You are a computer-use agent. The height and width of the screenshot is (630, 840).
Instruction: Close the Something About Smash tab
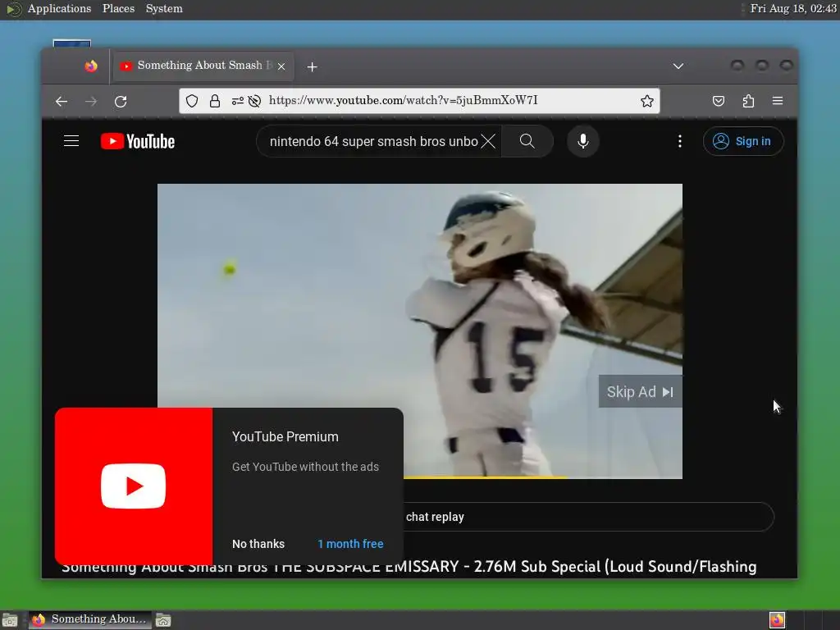(x=281, y=66)
